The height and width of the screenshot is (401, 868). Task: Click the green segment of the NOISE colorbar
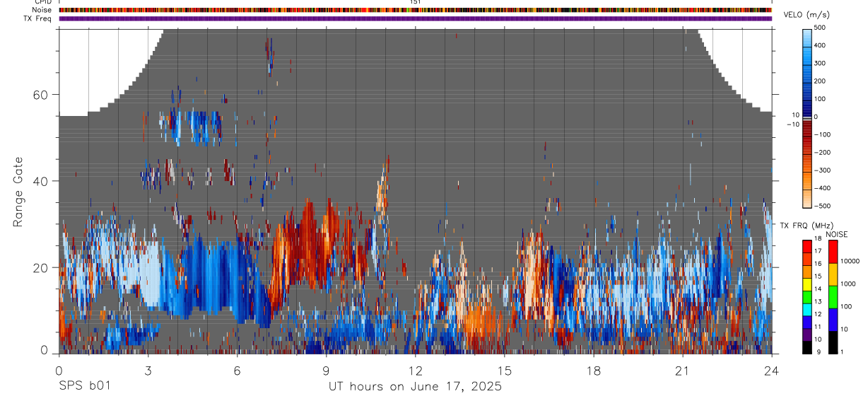click(832, 296)
